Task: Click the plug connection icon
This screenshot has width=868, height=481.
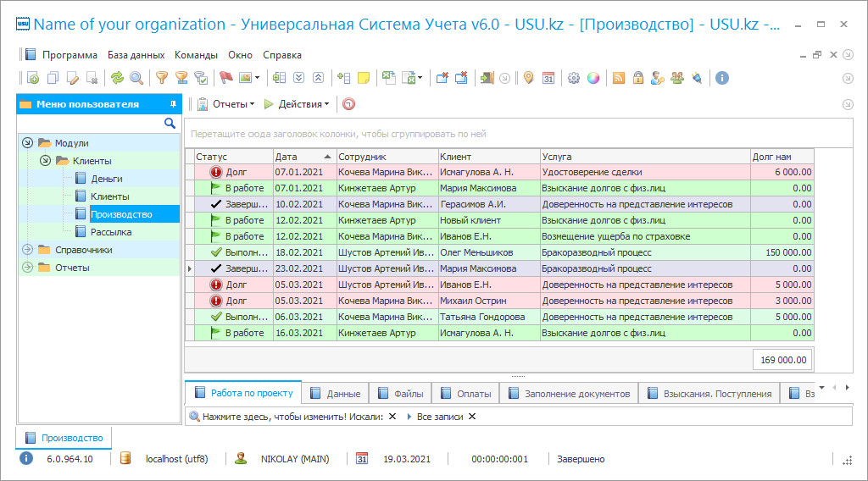Action: tap(697, 78)
